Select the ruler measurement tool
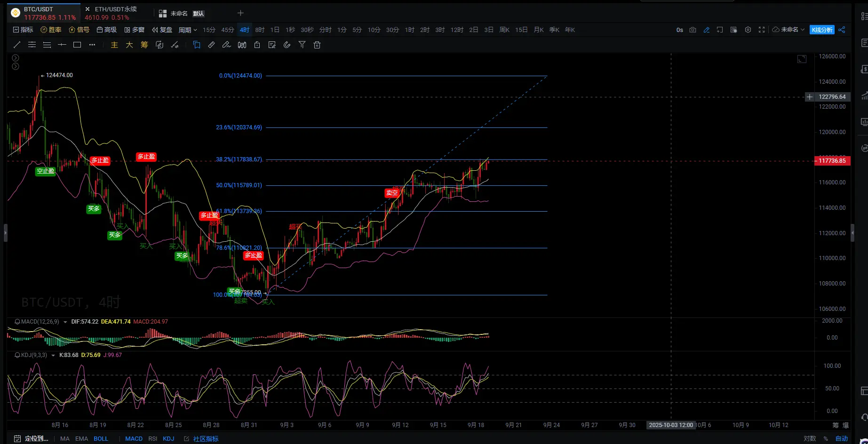This screenshot has width=868, height=444. 211,45
